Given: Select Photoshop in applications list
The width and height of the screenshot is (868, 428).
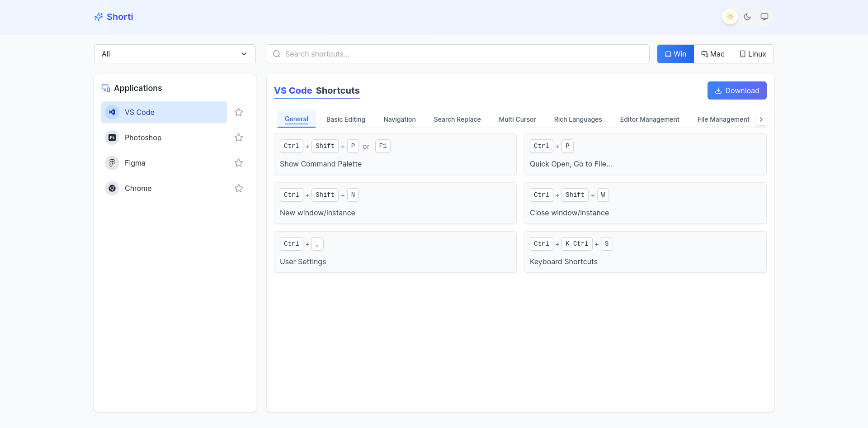Looking at the screenshot, I should tap(164, 138).
